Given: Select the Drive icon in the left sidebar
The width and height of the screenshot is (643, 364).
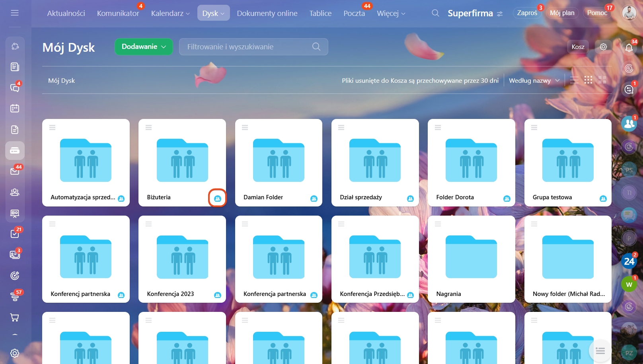Looking at the screenshot, I should pos(15,150).
